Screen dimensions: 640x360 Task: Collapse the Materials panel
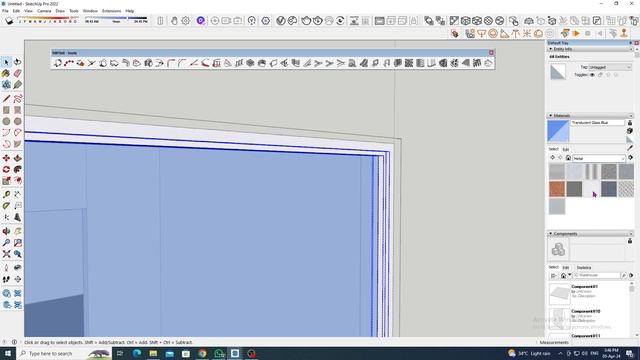pyautogui.click(x=550, y=116)
